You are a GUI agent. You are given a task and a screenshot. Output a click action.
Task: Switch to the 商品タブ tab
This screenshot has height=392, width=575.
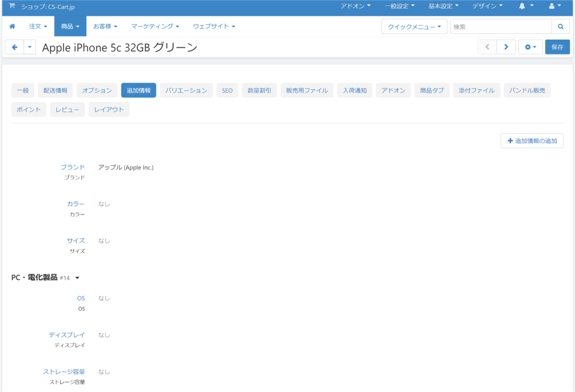pyautogui.click(x=432, y=91)
